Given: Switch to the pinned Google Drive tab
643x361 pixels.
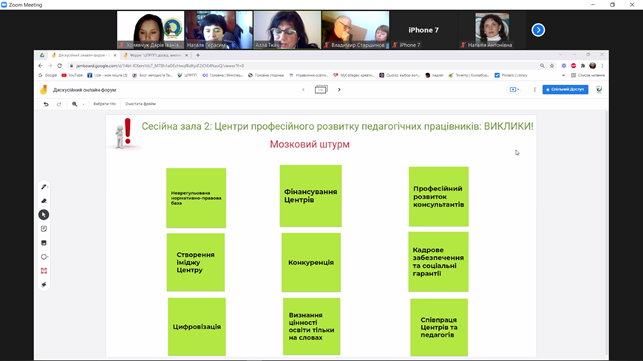Looking at the screenshot, I should pyautogui.click(x=42, y=55).
